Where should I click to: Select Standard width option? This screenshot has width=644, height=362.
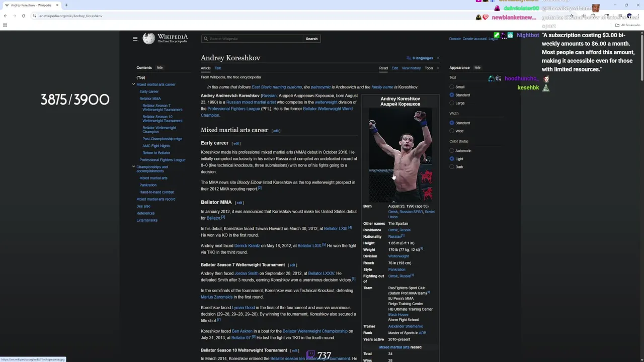tap(452, 123)
